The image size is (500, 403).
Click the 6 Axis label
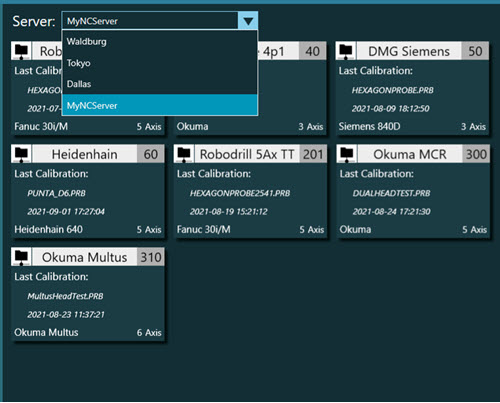point(149,333)
